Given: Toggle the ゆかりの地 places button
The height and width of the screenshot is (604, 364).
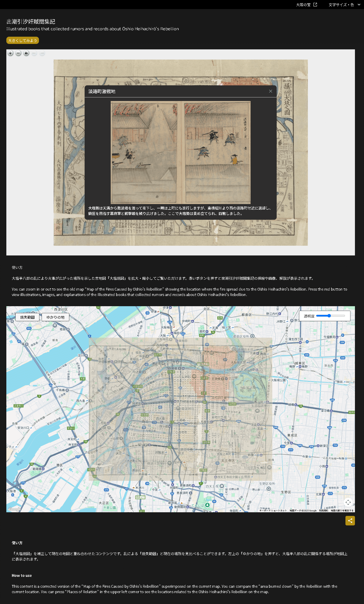Looking at the screenshot, I should [55, 317].
